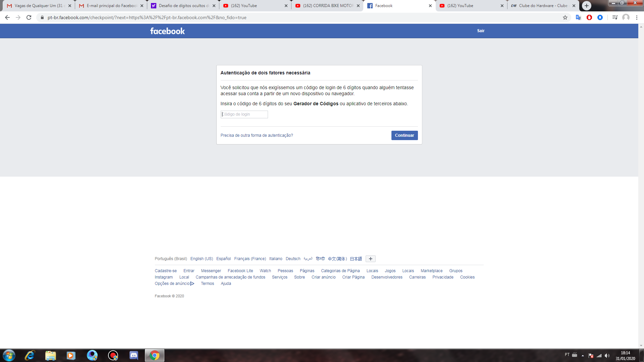Open the Action Center flag tray icon
This screenshot has width=644, height=362.
591,356
